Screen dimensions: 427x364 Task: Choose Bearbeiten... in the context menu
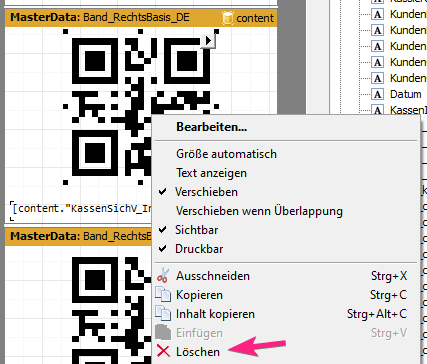(211, 127)
